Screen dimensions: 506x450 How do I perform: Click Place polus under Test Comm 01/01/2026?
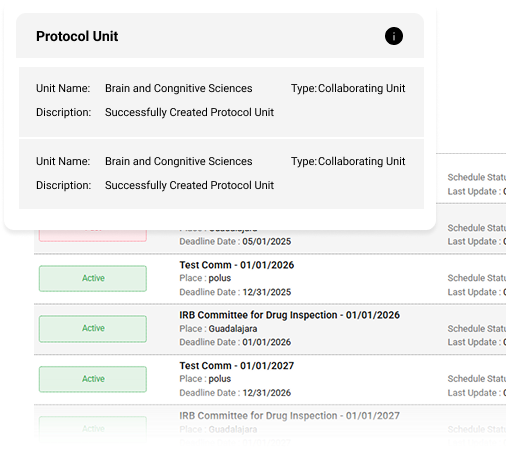coord(205,278)
